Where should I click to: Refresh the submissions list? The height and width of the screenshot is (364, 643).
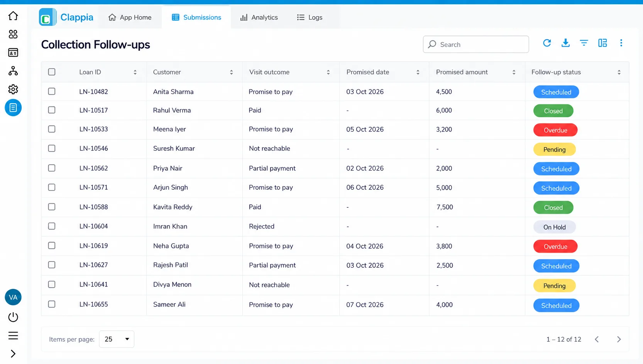pos(547,43)
